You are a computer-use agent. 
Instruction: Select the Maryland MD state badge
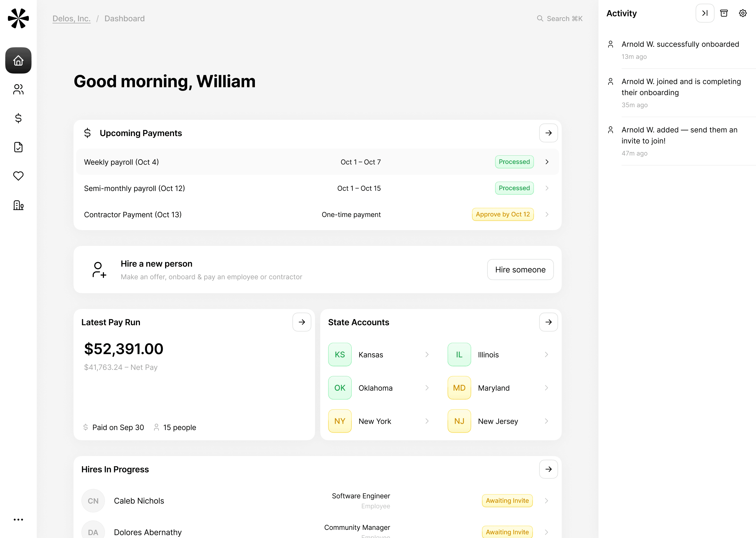pos(459,388)
